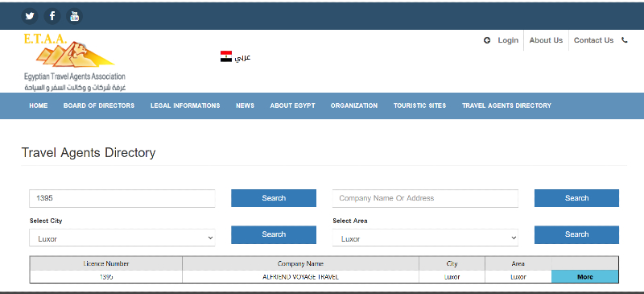This screenshot has height=294, width=644.
Task: Click the Egyptian flag icon
Action: point(226,56)
